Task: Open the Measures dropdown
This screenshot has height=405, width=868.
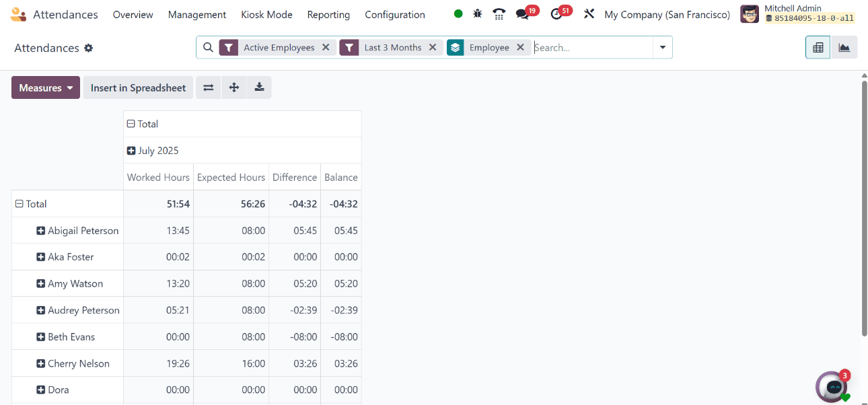Action: (46, 87)
